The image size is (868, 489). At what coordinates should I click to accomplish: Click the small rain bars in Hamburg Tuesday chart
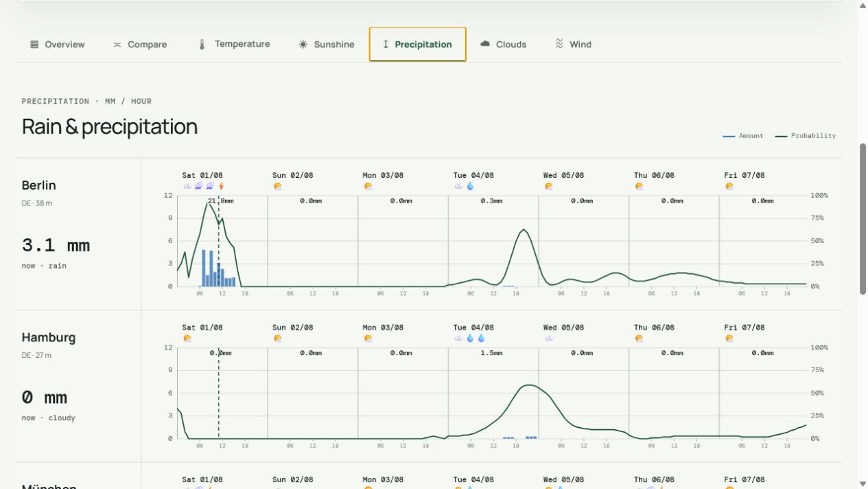(x=520, y=437)
